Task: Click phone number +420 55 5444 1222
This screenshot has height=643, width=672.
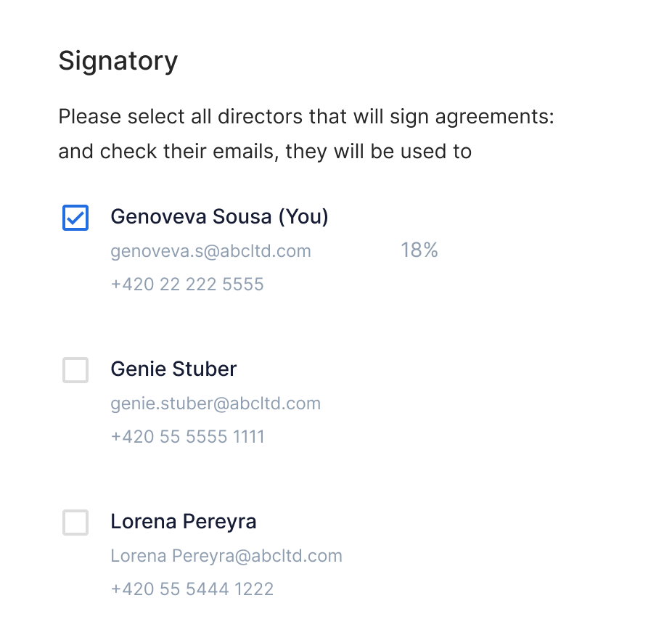Action: 192,589
